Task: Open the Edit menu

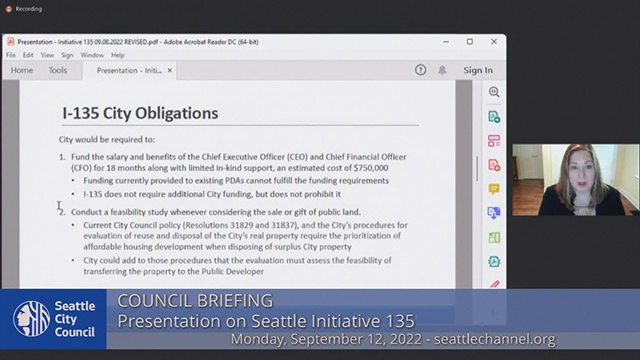Action: [28, 55]
